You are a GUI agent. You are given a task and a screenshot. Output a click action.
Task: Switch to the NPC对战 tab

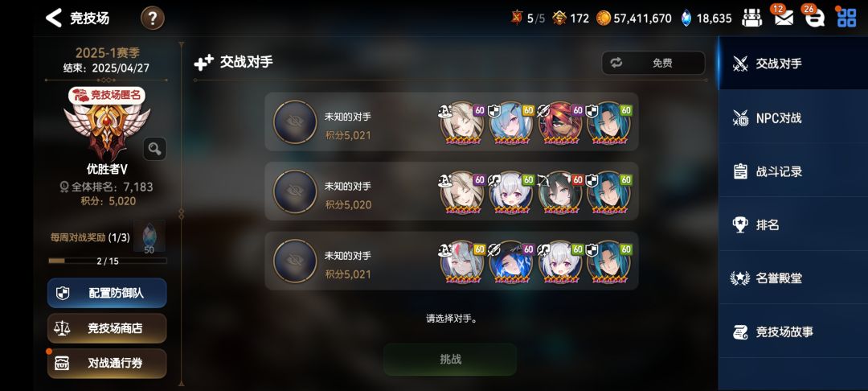click(x=792, y=117)
